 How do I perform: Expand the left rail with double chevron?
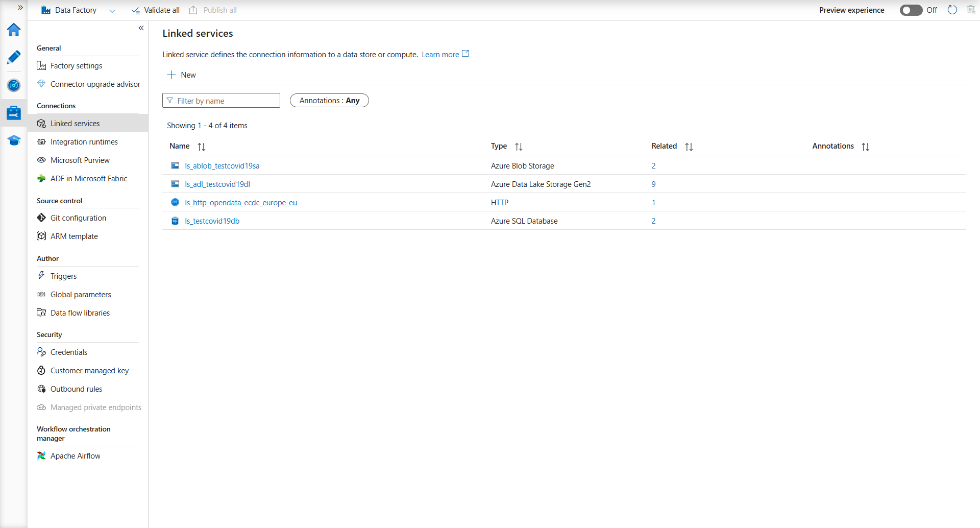20,8
